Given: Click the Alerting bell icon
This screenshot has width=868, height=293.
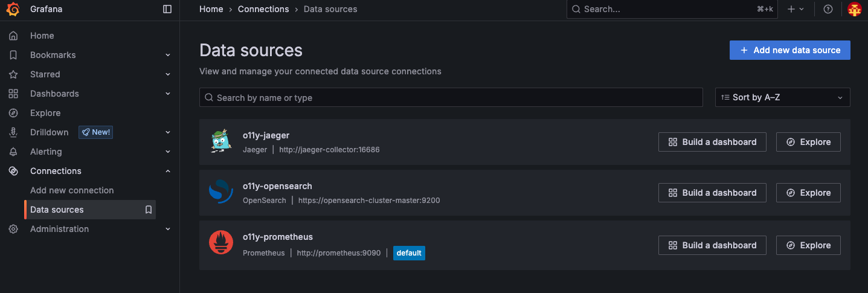Looking at the screenshot, I should coord(13,152).
